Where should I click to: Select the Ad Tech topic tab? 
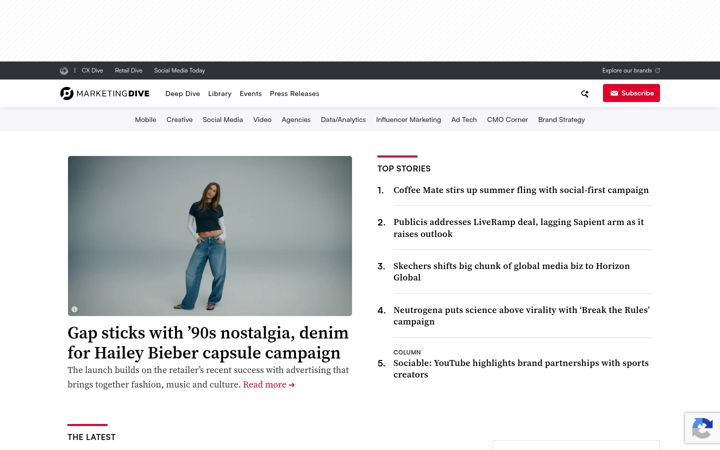coord(464,120)
